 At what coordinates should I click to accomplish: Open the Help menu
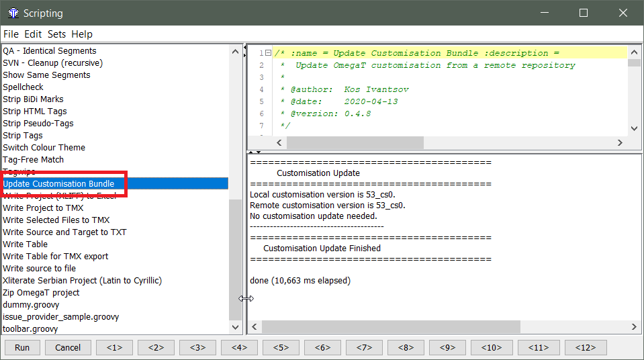coord(82,34)
